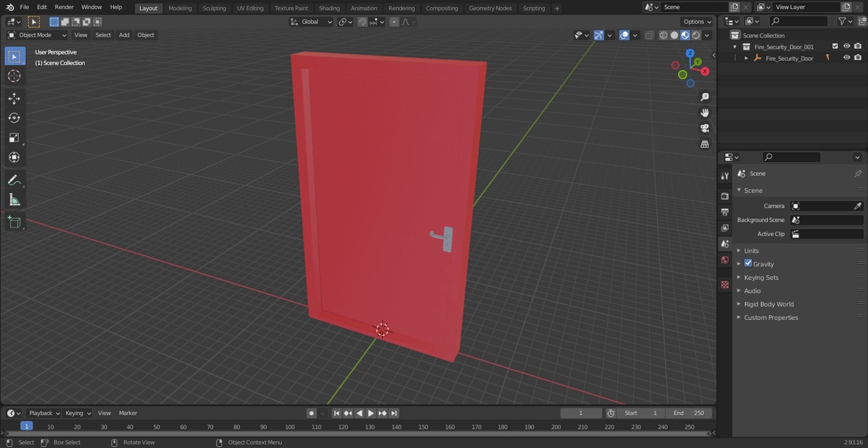The image size is (868, 448).
Task: Switch to the Shading workspace tab
Action: (x=329, y=8)
